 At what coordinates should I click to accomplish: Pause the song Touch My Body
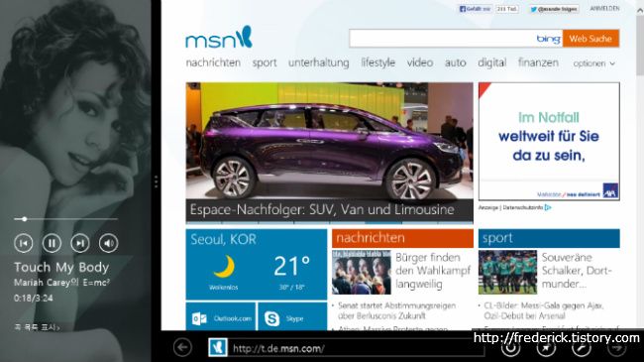52,243
